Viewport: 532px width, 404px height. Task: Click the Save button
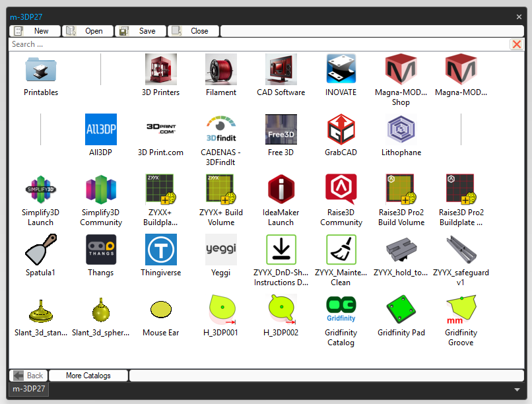(x=141, y=31)
